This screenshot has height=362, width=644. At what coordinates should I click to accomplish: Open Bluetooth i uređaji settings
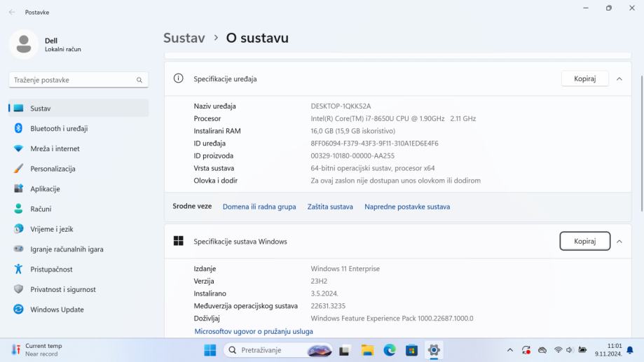78,128
